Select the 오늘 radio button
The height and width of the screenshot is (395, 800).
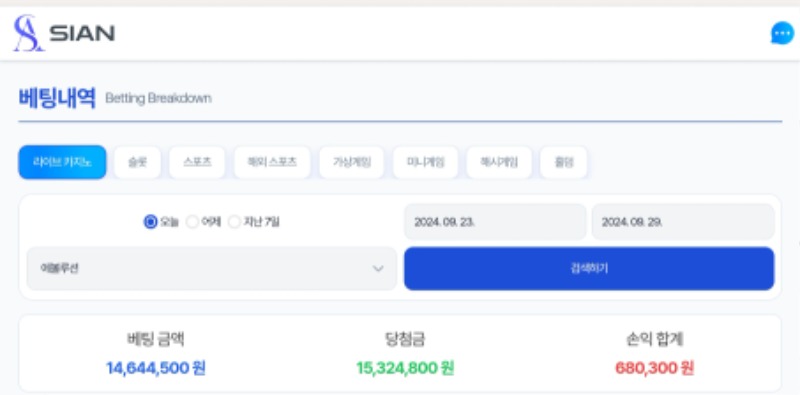[150, 222]
